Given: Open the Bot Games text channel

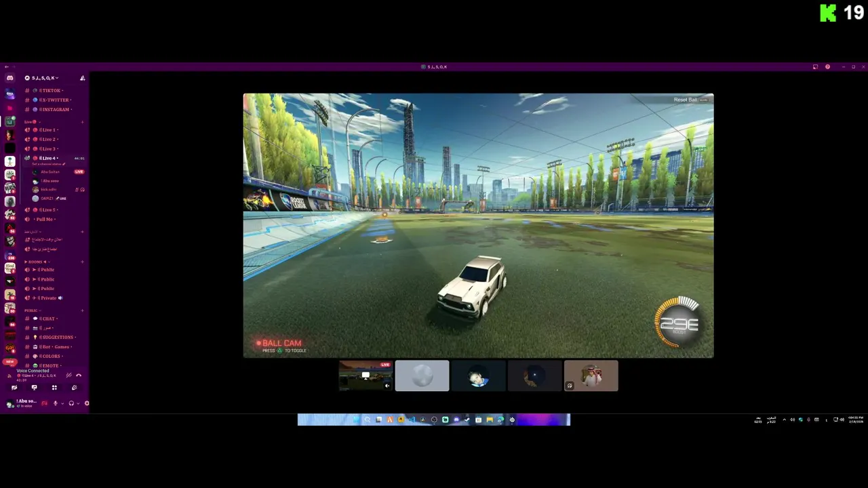Looking at the screenshot, I should pos(52,346).
